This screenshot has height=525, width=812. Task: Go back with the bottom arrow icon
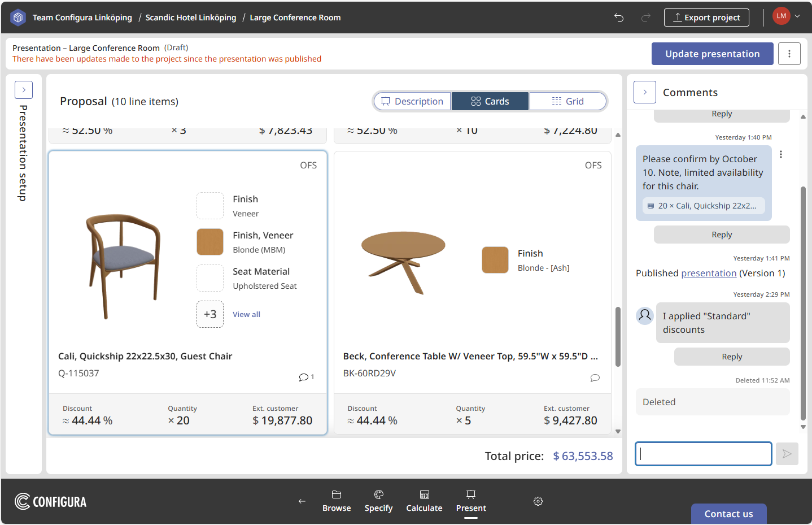tap(302, 501)
